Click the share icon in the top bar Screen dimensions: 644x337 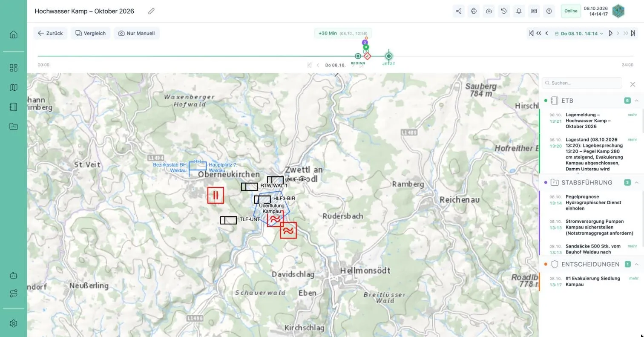coord(459,11)
